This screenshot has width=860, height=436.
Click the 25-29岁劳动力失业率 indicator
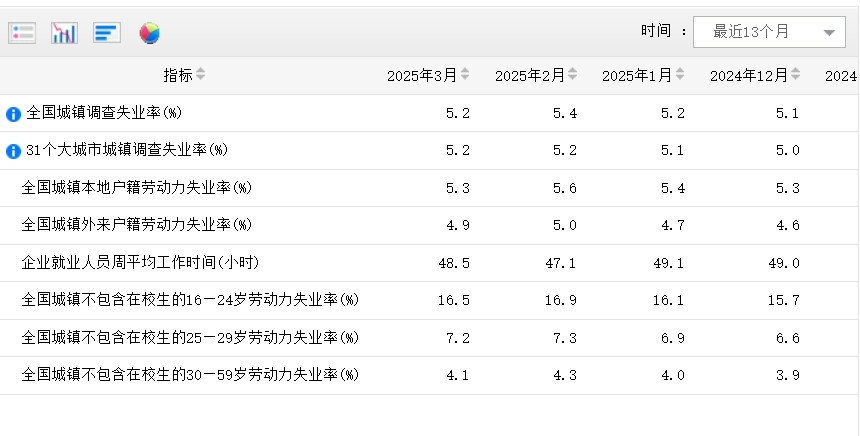190,338
